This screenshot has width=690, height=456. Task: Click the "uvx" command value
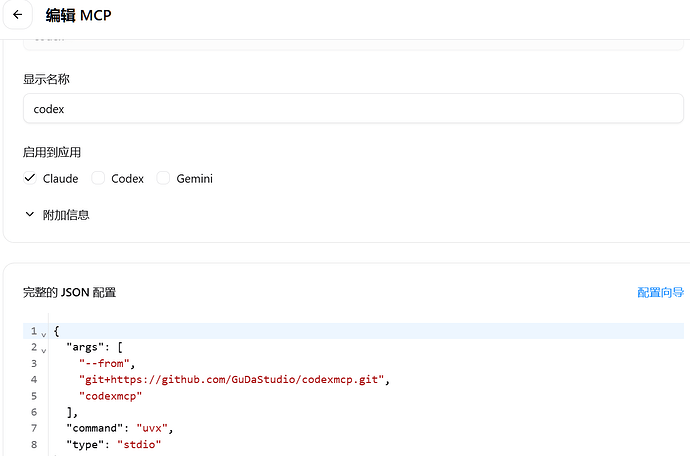click(x=152, y=428)
